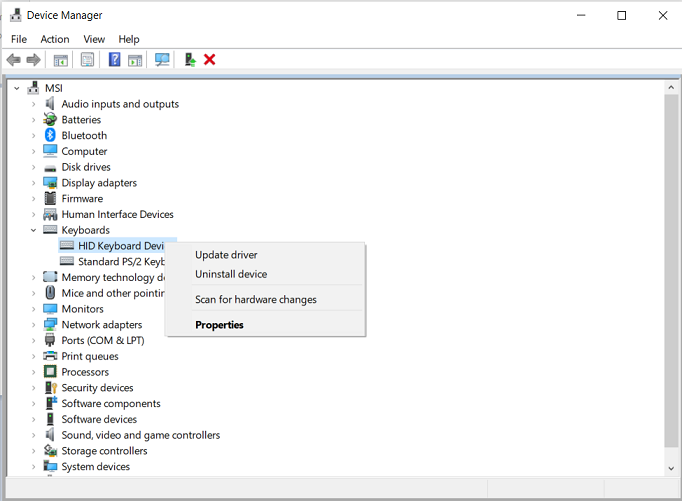Click the Firmware chip icon
The width and height of the screenshot is (682, 501).
50,198
